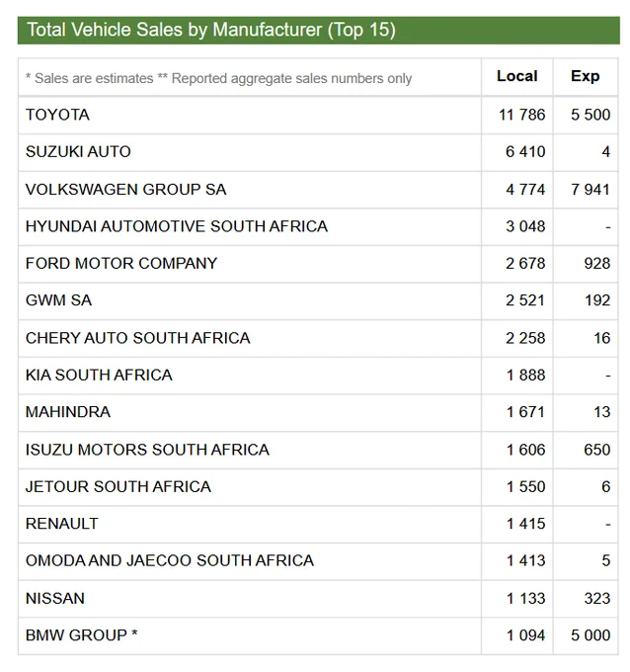Click GWM SA export value 192
Image resolution: width=630 pixels, height=672 pixels.
(597, 300)
